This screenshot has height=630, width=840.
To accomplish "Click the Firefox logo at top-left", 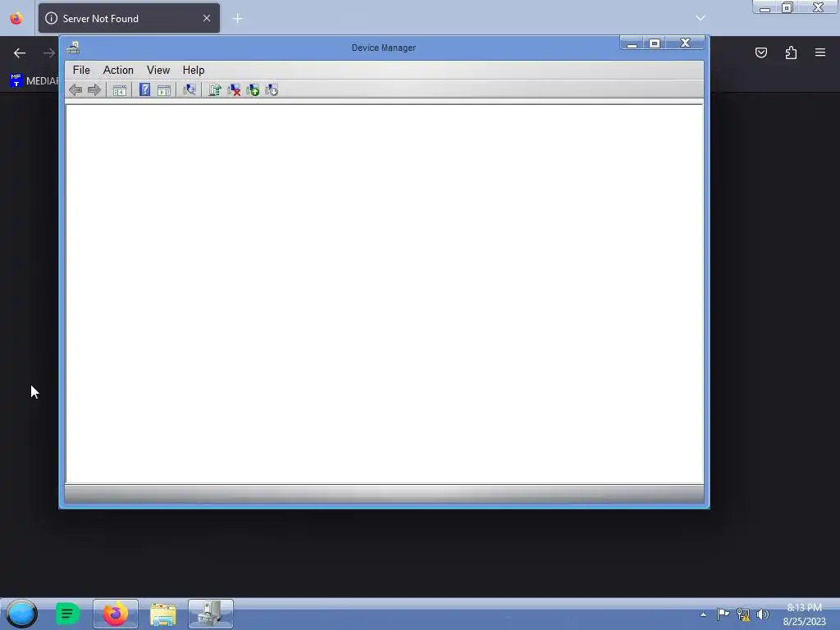I will (16, 18).
